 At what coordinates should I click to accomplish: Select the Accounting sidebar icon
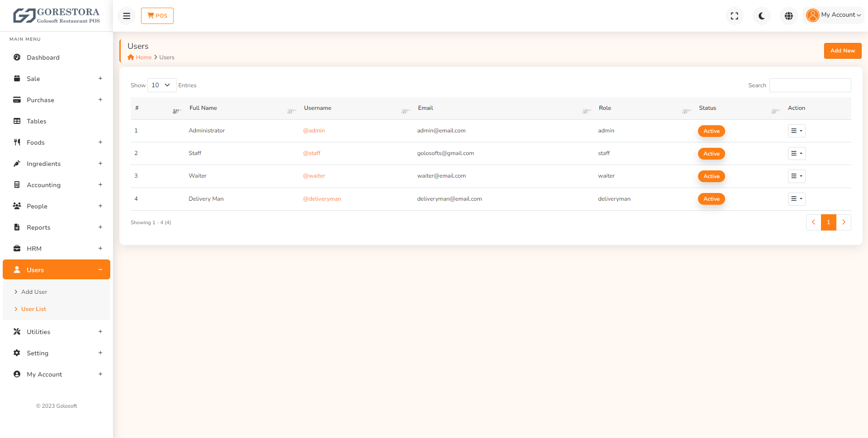pos(17,185)
